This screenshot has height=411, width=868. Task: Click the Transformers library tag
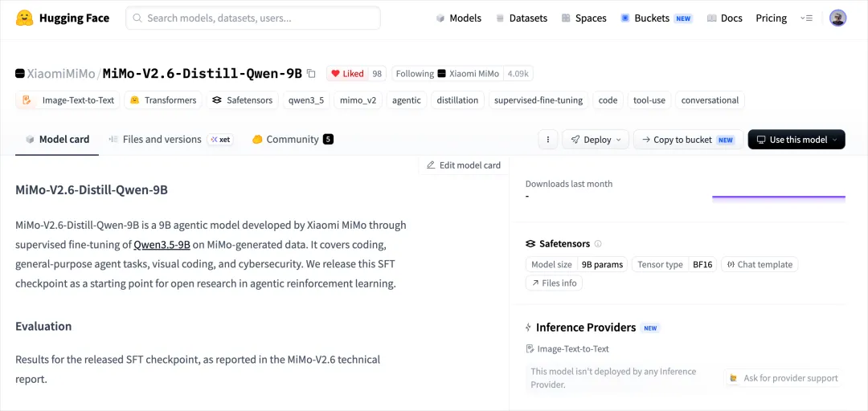pos(162,100)
